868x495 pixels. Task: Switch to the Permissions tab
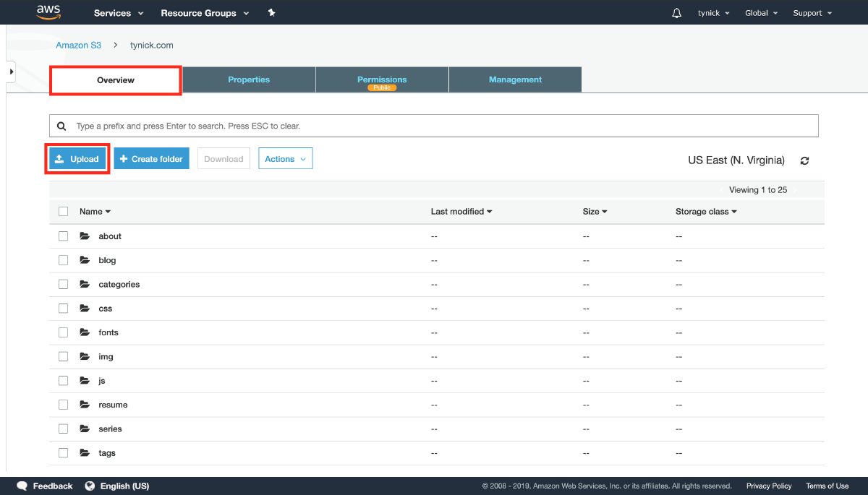click(x=382, y=79)
